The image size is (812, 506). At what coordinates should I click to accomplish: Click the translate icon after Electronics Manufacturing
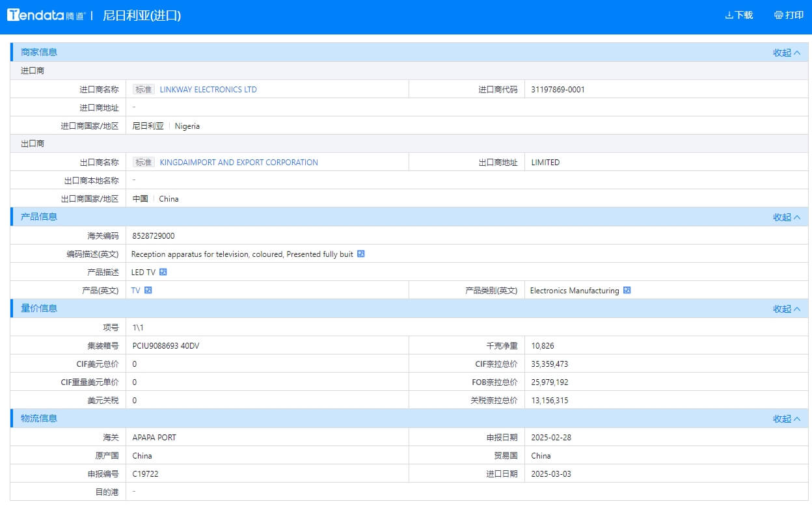627,291
